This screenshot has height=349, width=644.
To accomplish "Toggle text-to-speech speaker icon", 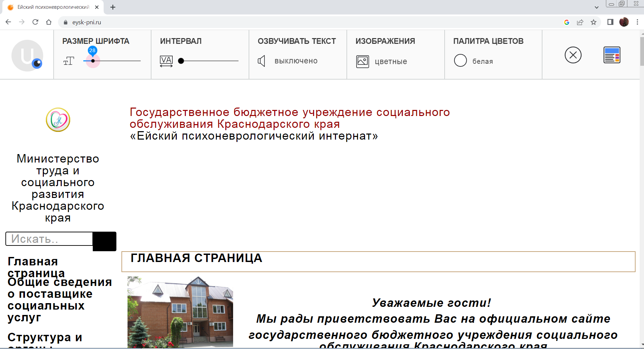I will [261, 61].
